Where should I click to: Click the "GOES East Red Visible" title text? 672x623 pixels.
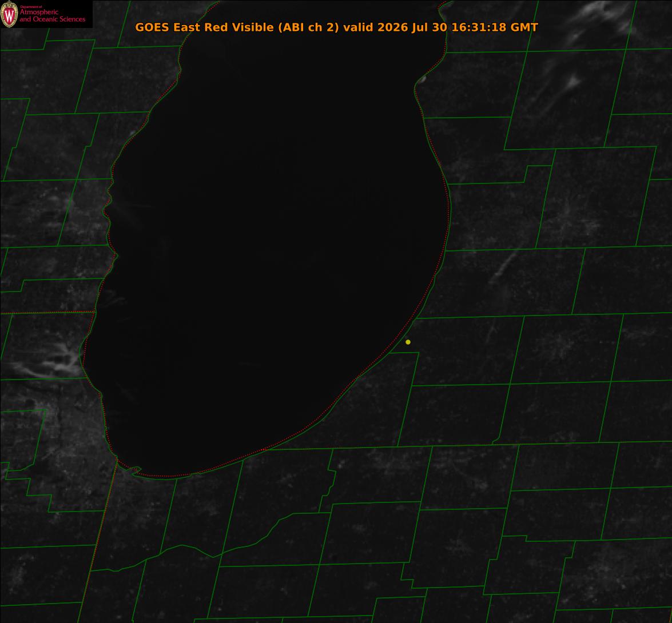click(x=204, y=27)
